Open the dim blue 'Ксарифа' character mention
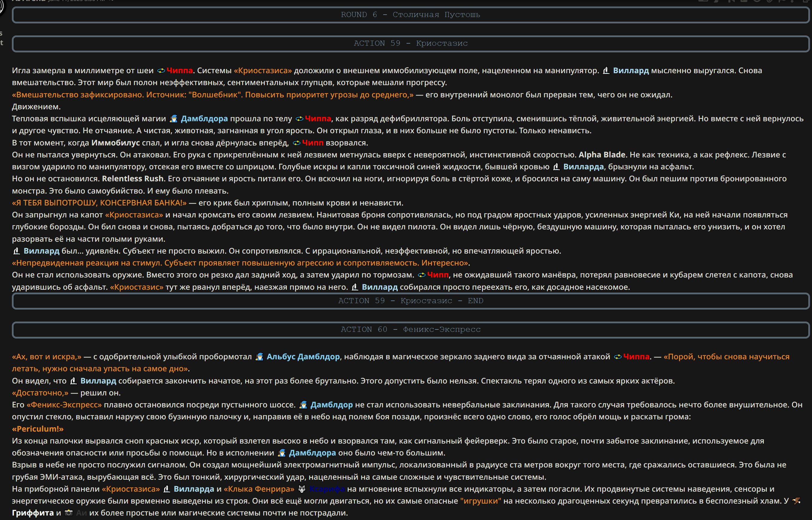 tap(327, 489)
